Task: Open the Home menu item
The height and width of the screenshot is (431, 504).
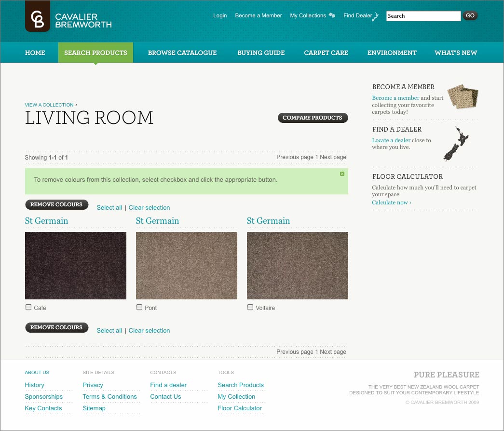Action: tap(35, 53)
